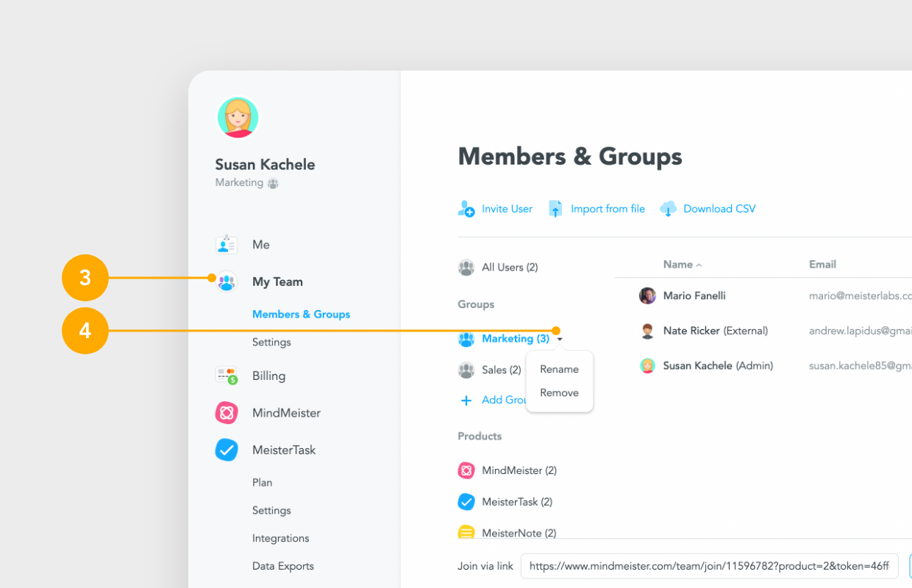
Task: Select member name Susan Kachele (Admin)
Action: click(x=718, y=365)
